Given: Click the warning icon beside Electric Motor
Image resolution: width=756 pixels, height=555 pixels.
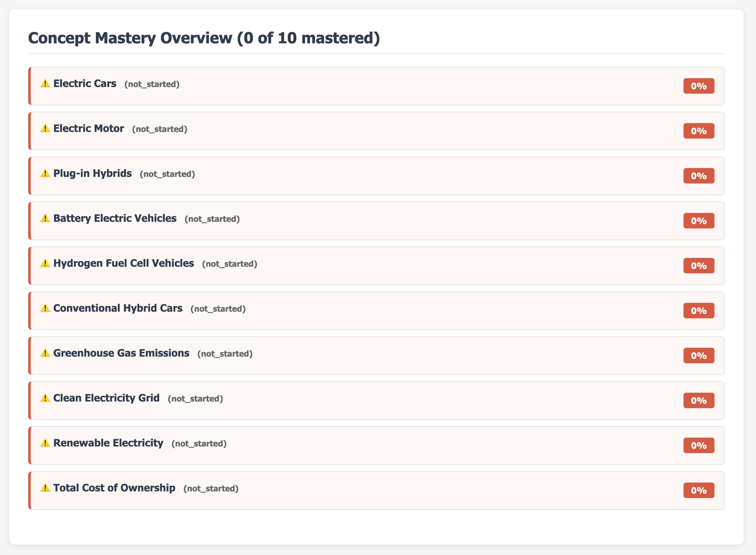Looking at the screenshot, I should [45, 128].
